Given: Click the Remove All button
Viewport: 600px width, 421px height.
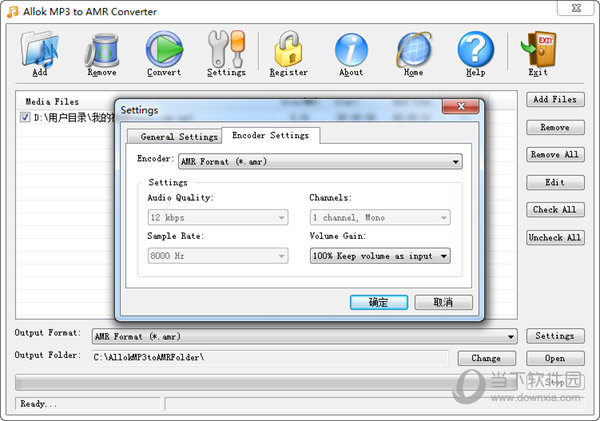Looking at the screenshot, I should click(555, 155).
